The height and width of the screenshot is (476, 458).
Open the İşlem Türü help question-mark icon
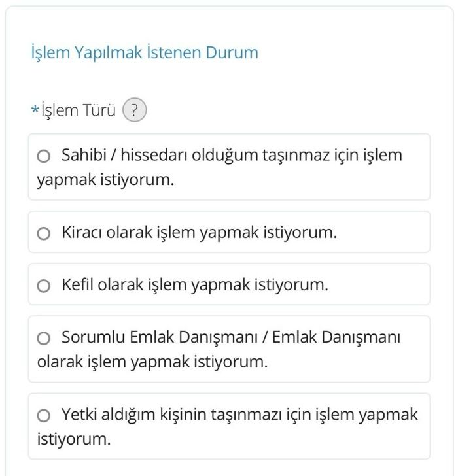coord(134,110)
